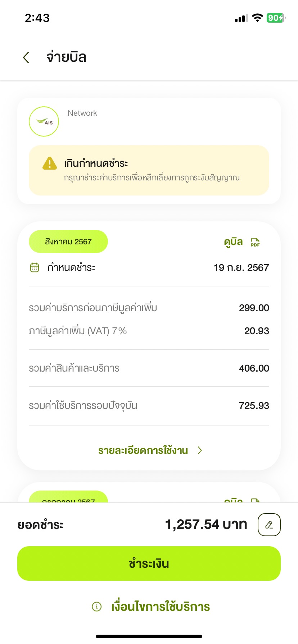Open the PDF icon for สิงหาคม 2567
The width and height of the screenshot is (298, 644).
255,242
